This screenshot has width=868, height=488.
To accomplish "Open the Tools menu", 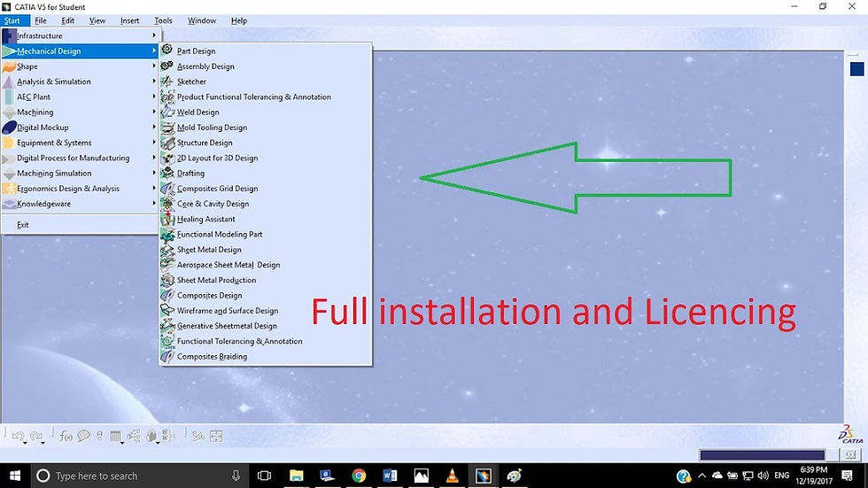I will [x=163, y=20].
